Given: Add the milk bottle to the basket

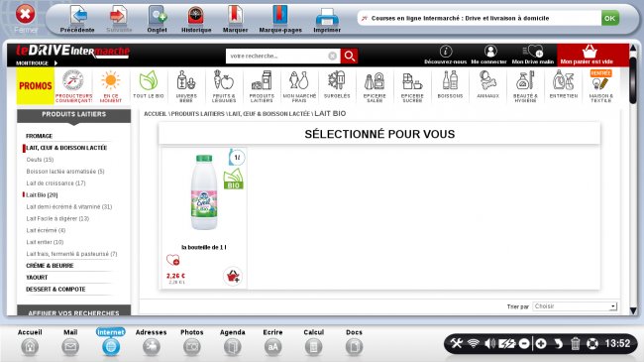Looking at the screenshot, I should click(x=233, y=276).
